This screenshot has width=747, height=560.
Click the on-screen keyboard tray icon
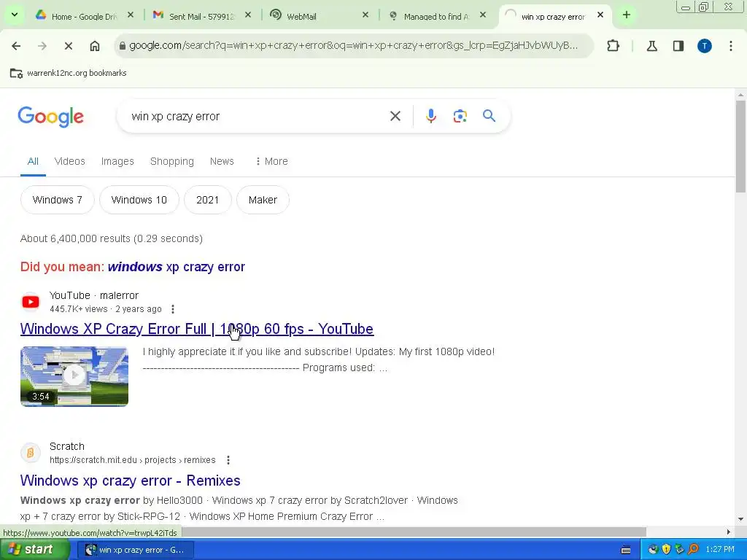point(626,550)
